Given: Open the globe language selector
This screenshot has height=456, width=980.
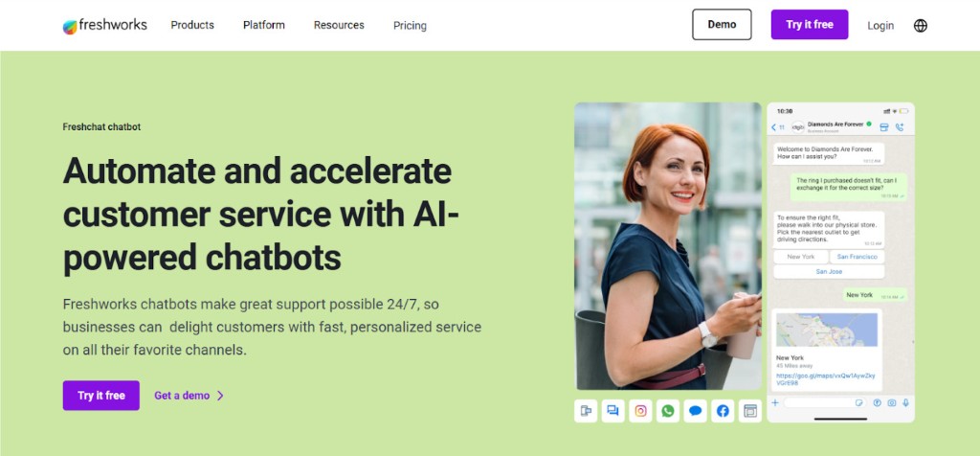Looking at the screenshot, I should point(920,26).
